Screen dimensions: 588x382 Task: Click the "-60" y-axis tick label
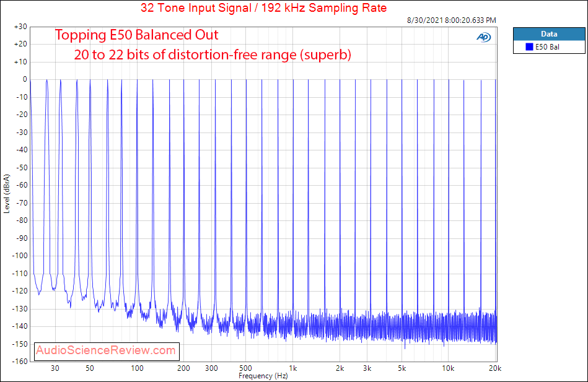coord(21,185)
